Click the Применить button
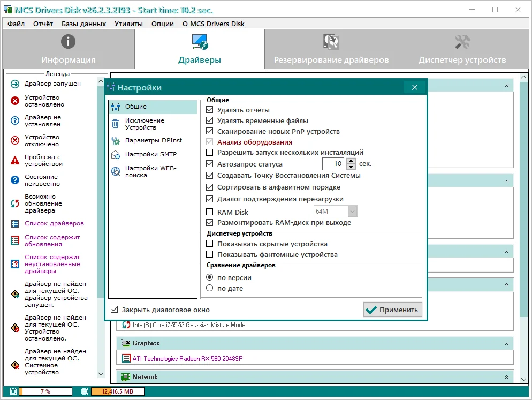Viewport: 532px width, 400px height. point(392,310)
